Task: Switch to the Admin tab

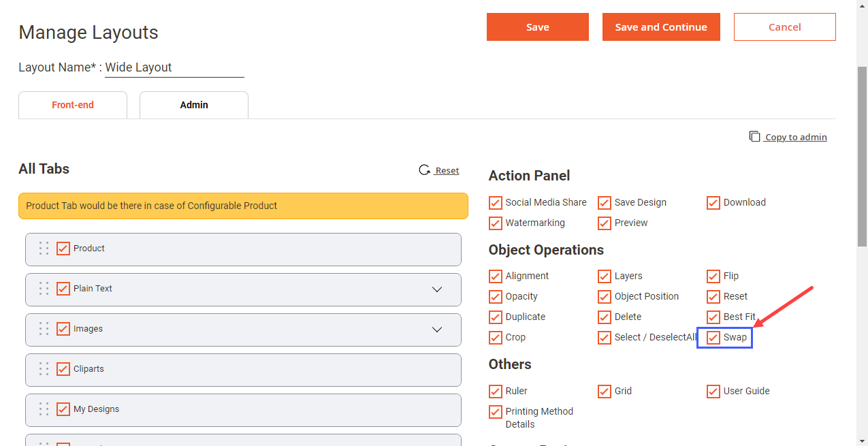Action: point(194,106)
